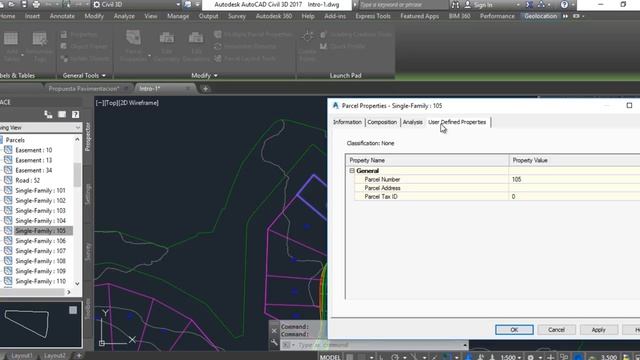The width and height of the screenshot is (640, 360).
Task: Switch to the Composition tab
Action: [x=382, y=122]
